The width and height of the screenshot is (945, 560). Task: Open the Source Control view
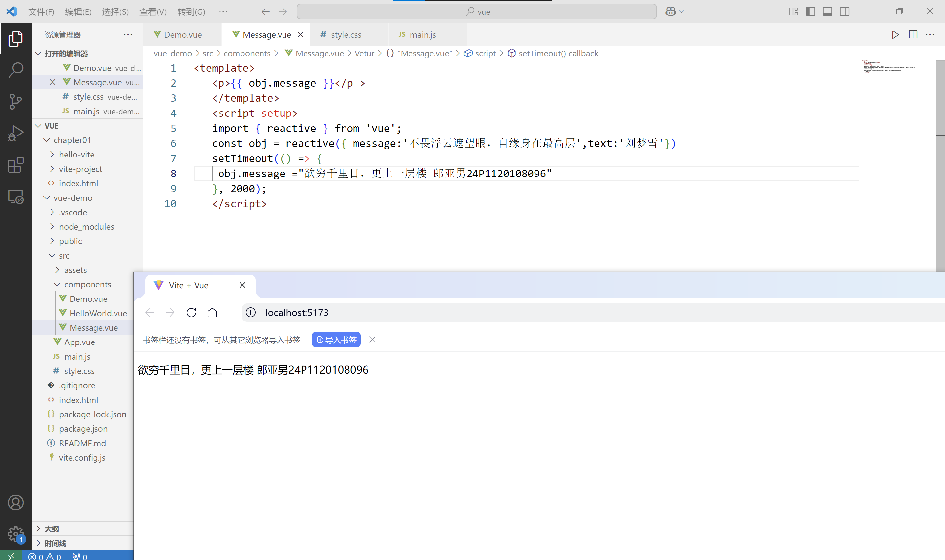[15, 101]
